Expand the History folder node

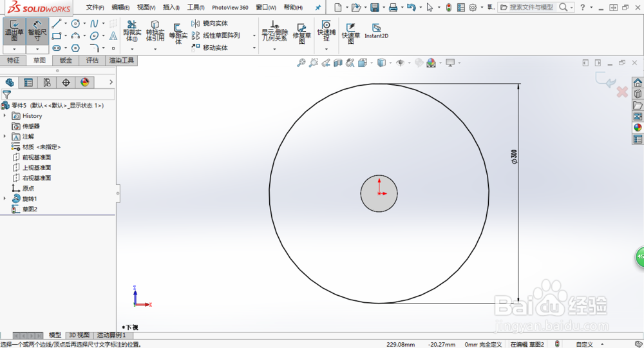click(5, 116)
